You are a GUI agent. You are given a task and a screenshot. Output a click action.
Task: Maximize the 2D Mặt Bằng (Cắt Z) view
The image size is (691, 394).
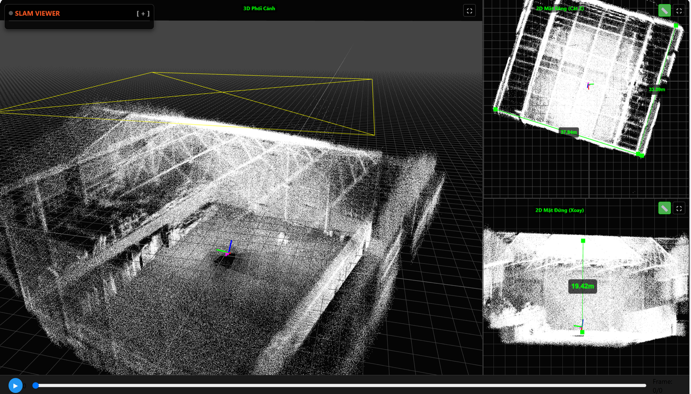679,11
